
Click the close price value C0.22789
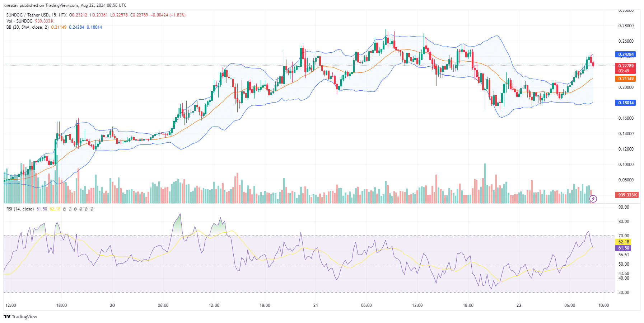tap(139, 15)
